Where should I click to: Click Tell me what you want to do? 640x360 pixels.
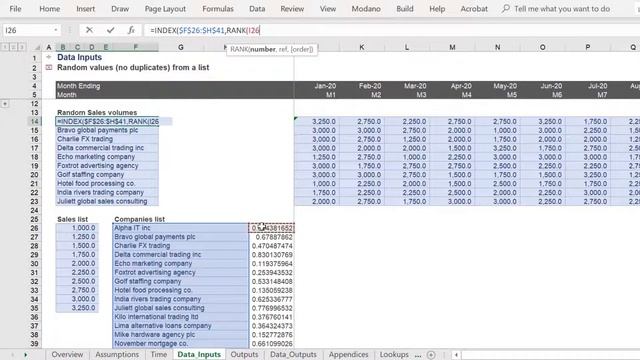pos(562,9)
